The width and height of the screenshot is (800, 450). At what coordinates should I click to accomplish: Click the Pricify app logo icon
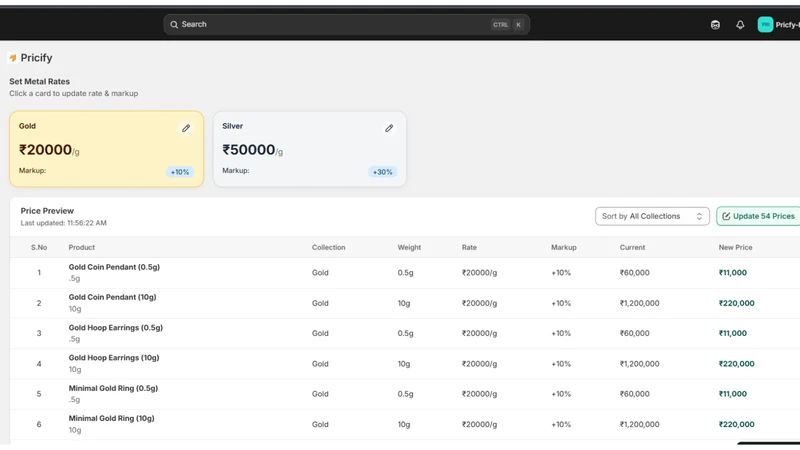13,58
